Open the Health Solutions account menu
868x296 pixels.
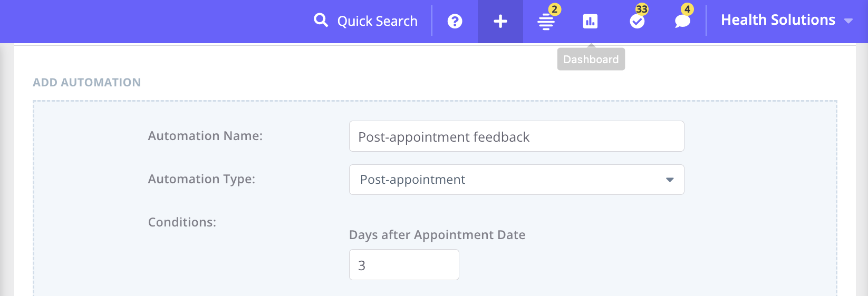(x=778, y=20)
